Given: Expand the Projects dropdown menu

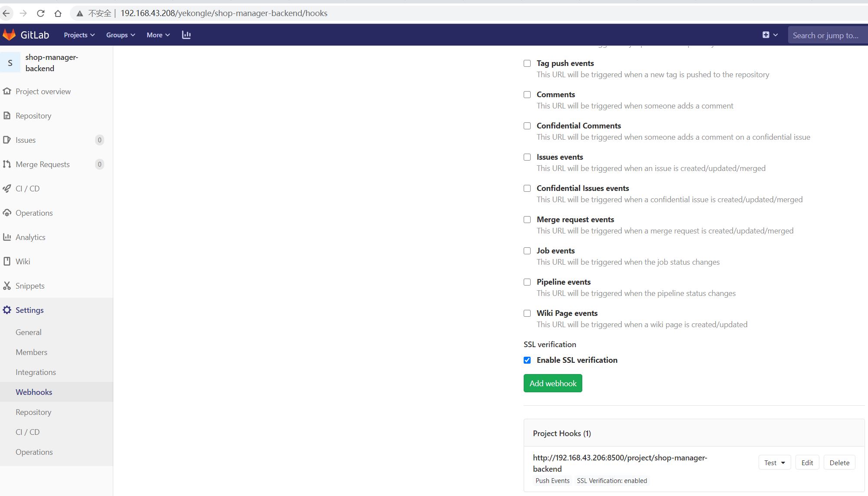Looking at the screenshot, I should click(79, 35).
